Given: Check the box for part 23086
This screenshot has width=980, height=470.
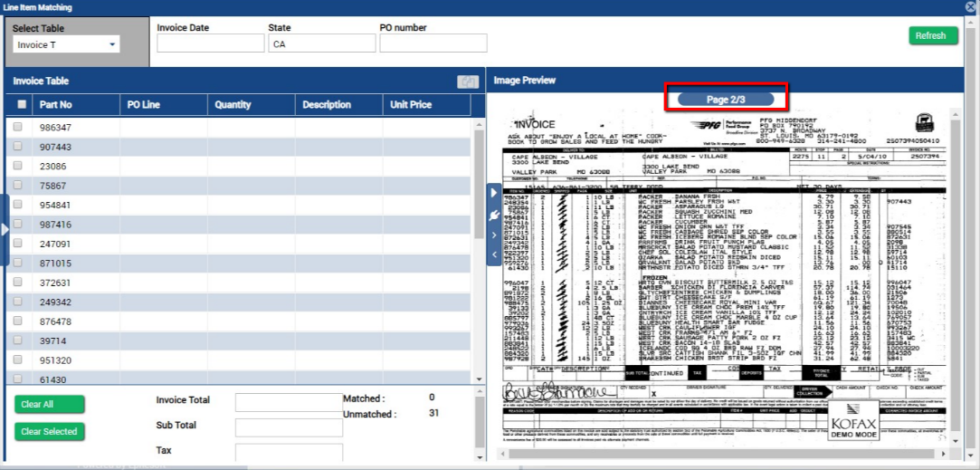Looking at the screenshot, I should [x=18, y=165].
